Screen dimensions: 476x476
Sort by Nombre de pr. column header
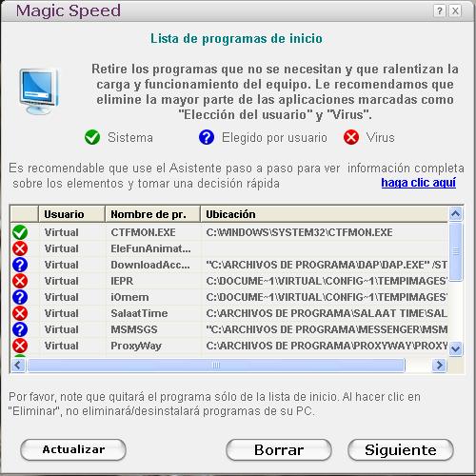(152, 214)
